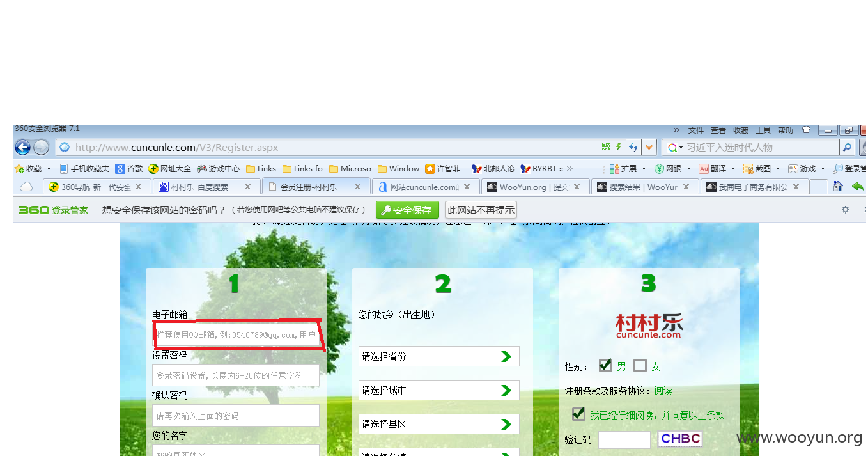Screen dimensions: 868x456
Task: Click the home icon beside the tabs
Action: click(838, 186)
